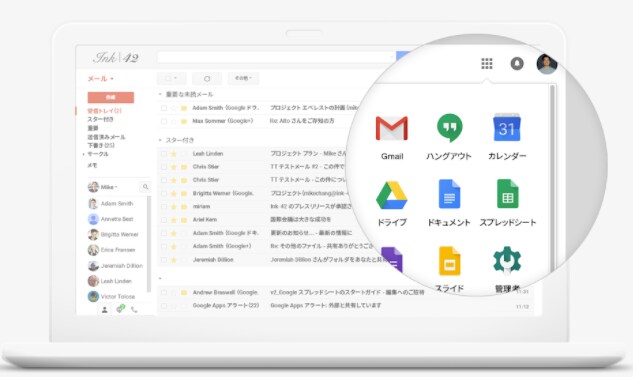The height and width of the screenshot is (377, 633).
Task: Open the Ink 42 のプレスリリース email
Action: point(311,207)
